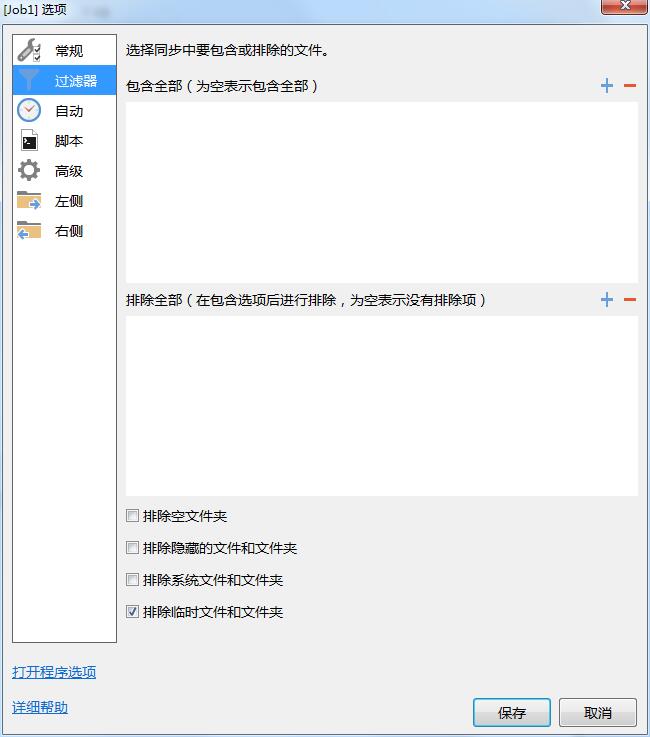This screenshot has width=650, height=737.
Task: Enable 排除系统文件和文件夹 checkbox
Action: click(x=133, y=580)
